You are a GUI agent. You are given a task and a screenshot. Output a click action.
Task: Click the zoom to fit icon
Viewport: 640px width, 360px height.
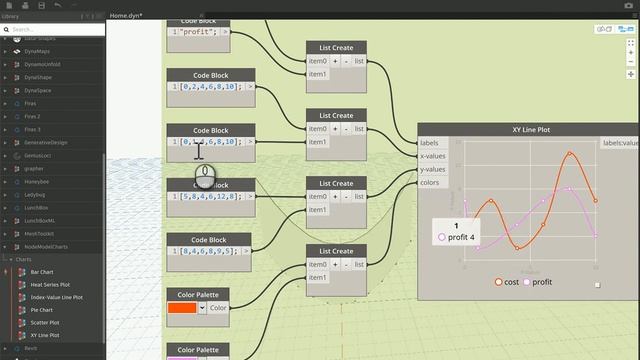631,43
